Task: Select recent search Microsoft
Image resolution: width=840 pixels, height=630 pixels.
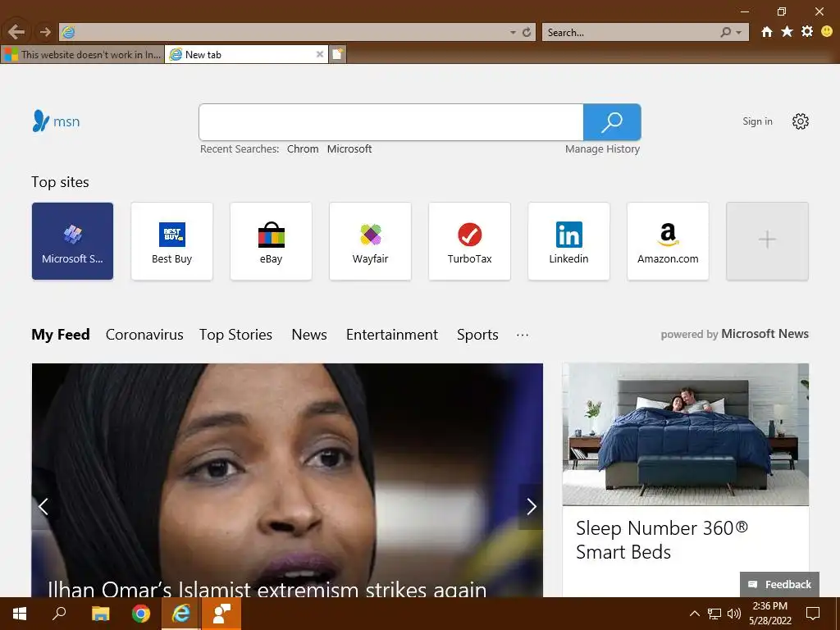Action: click(x=349, y=149)
